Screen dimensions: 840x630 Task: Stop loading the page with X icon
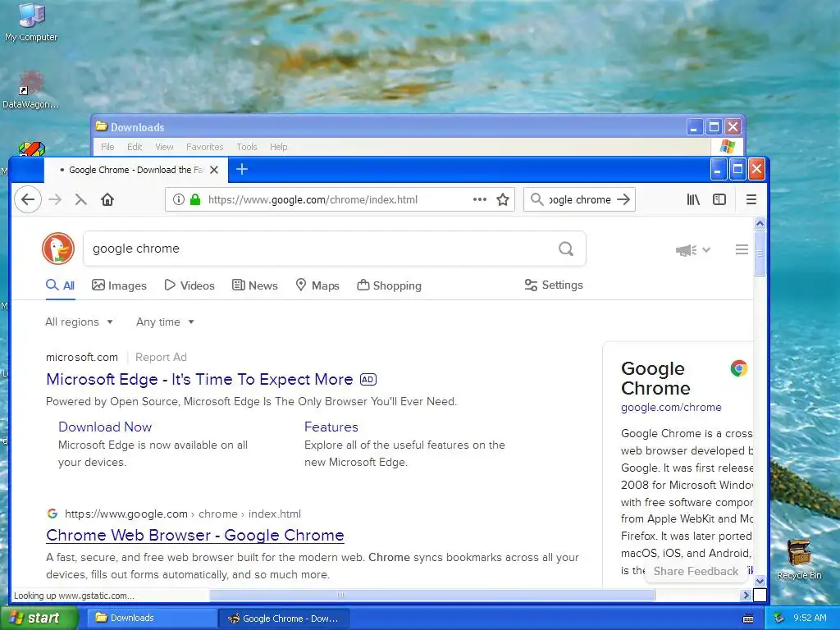click(x=80, y=200)
